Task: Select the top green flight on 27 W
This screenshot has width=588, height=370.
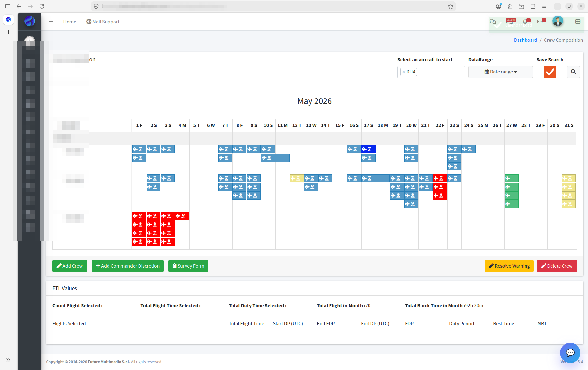Action: click(511, 178)
